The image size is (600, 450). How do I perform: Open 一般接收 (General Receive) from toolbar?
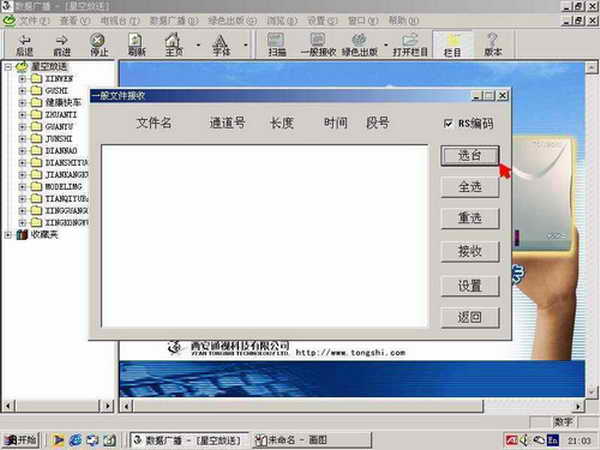(x=317, y=43)
